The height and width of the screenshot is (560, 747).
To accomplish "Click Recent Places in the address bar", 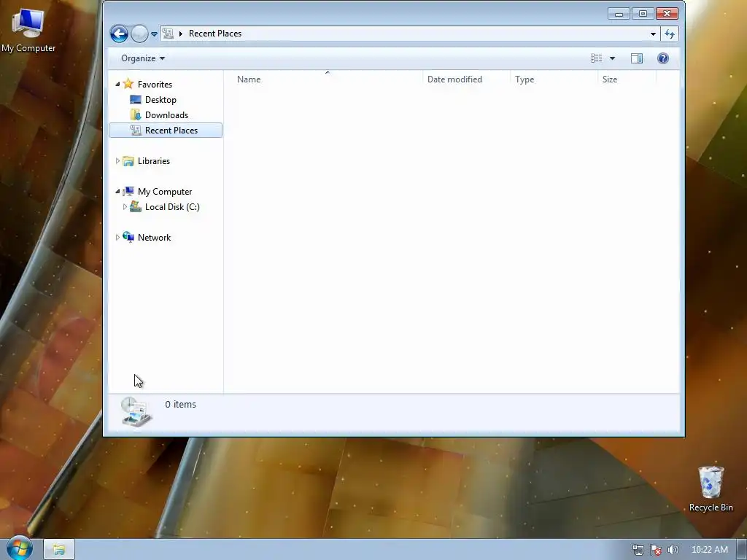I will click(215, 34).
